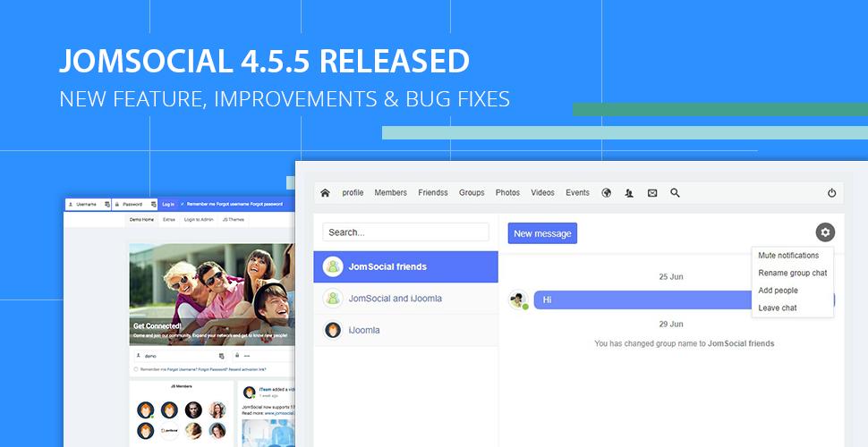Click iTeam avatar in the activity post
This screenshot has width=868, height=447.
point(249,392)
